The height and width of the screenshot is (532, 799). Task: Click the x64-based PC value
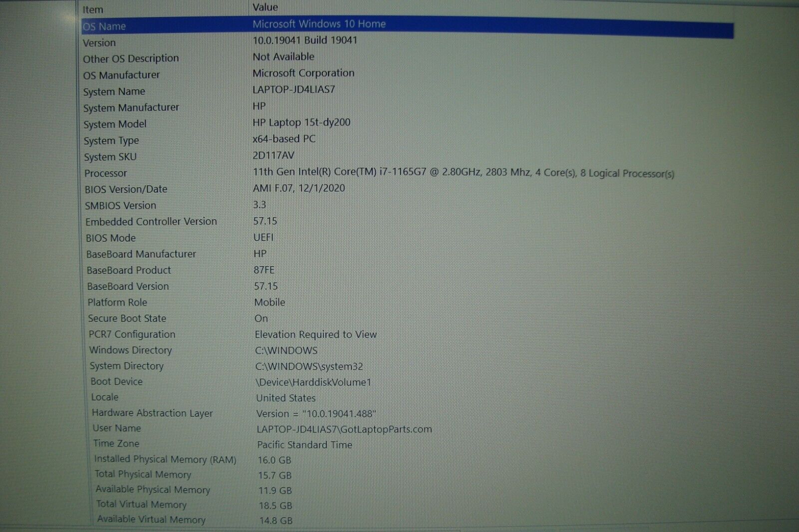(x=284, y=139)
